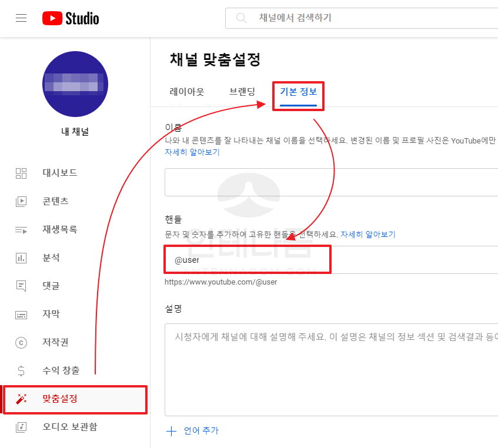Switch to the 레이아웃 tab
Viewport: 498px width, 448px height.
pyautogui.click(x=187, y=92)
